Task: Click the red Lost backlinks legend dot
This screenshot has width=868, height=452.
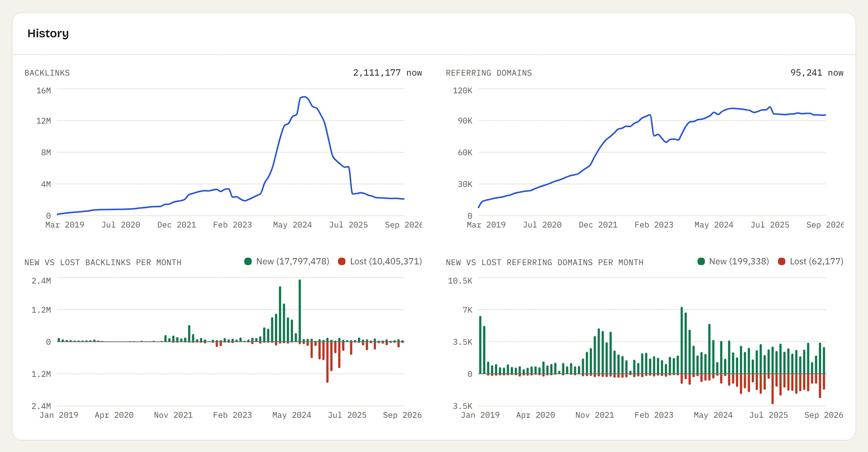Action: 342,261
